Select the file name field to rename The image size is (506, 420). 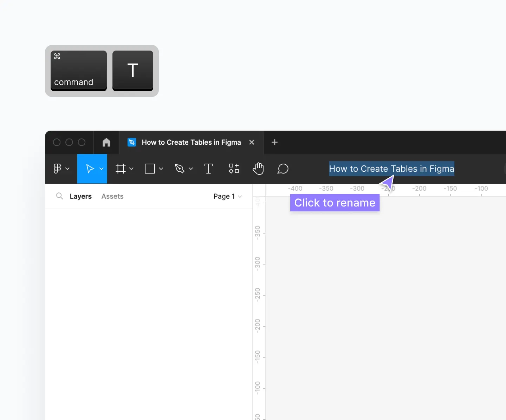coord(391,169)
